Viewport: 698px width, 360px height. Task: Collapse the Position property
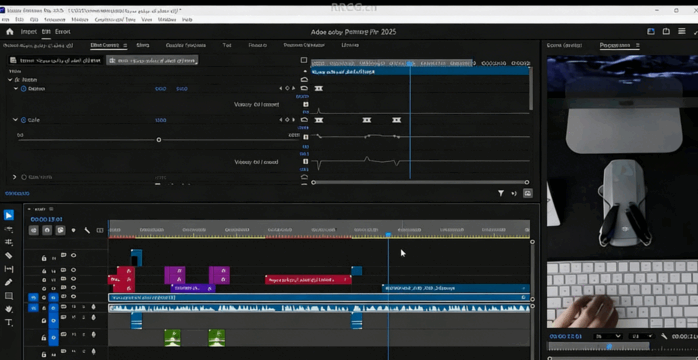pos(16,89)
